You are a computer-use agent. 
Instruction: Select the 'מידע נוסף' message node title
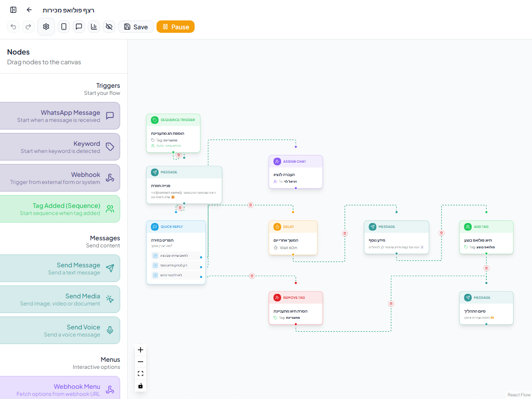(x=377, y=240)
